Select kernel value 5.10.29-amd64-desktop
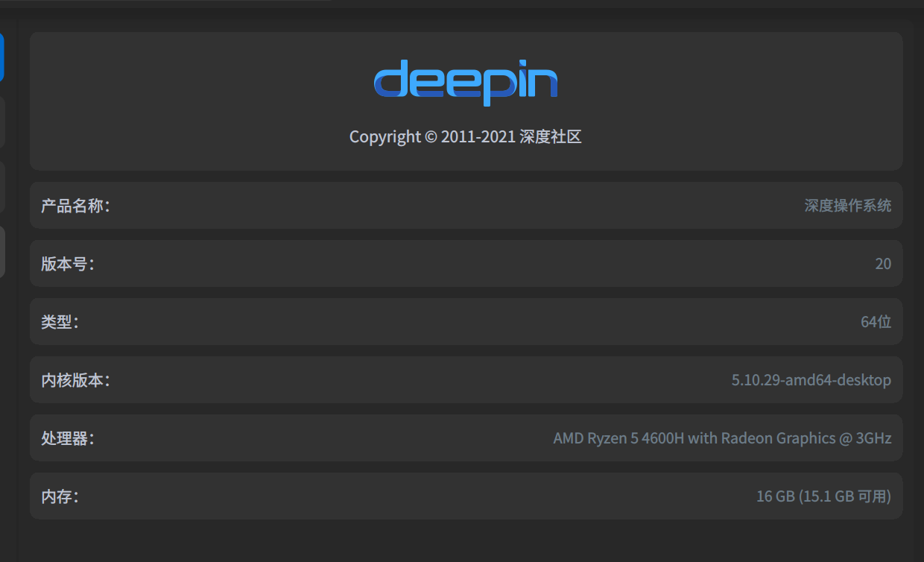The width and height of the screenshot is (924, 562). pos(811,380)
